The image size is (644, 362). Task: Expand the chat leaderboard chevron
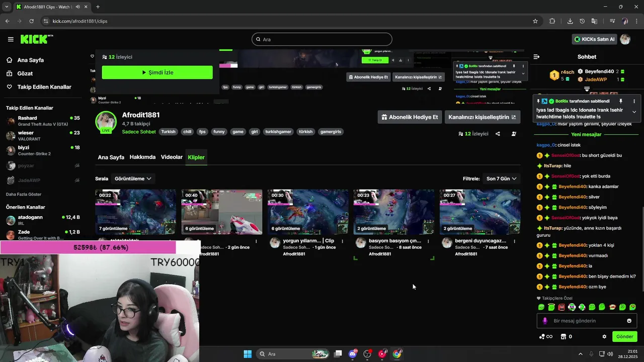[x=587, y=89]
